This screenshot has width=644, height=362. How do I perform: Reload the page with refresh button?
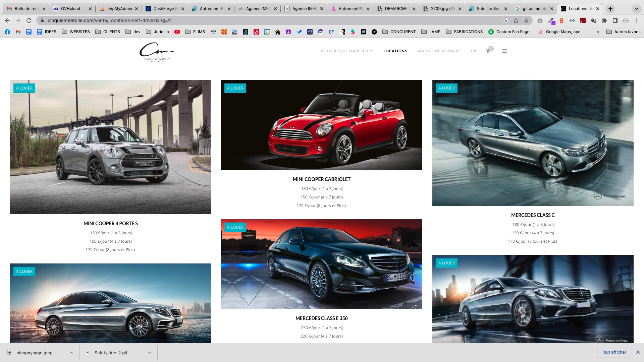(x=29, y=20)
